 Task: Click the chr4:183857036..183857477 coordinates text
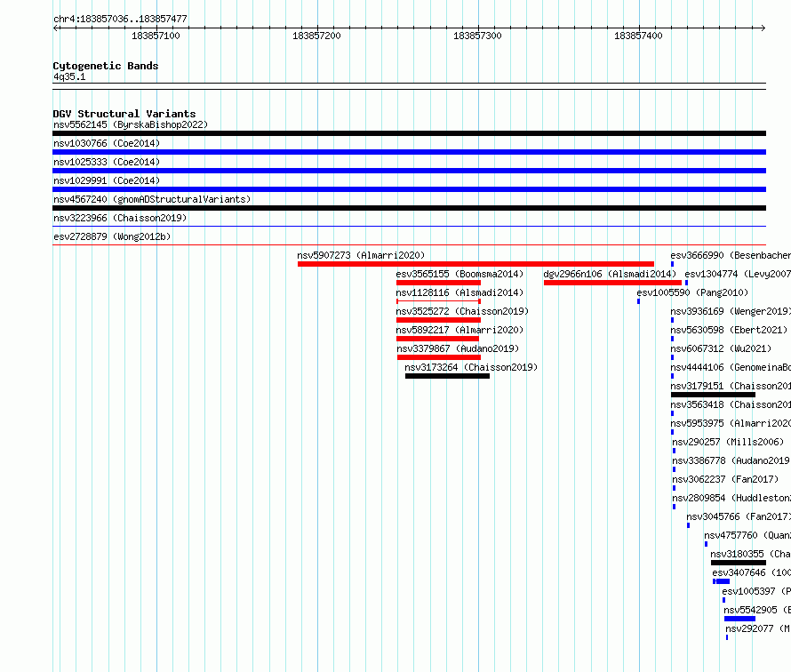(x=120, y=19)
